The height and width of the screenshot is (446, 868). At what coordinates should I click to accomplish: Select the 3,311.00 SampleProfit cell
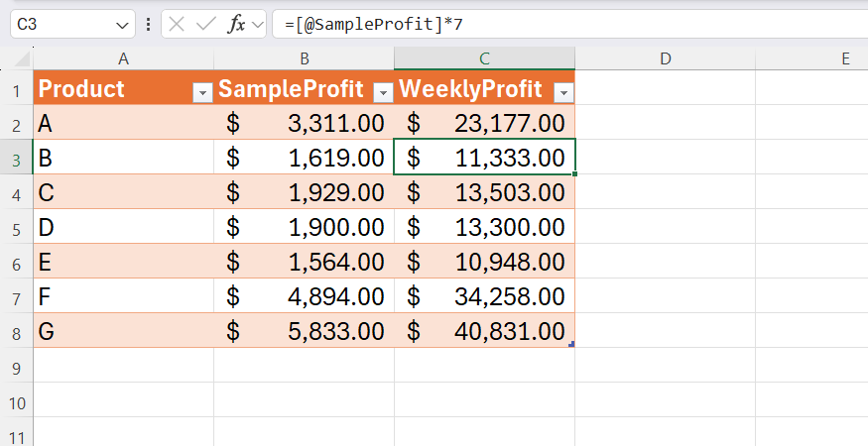304,122
